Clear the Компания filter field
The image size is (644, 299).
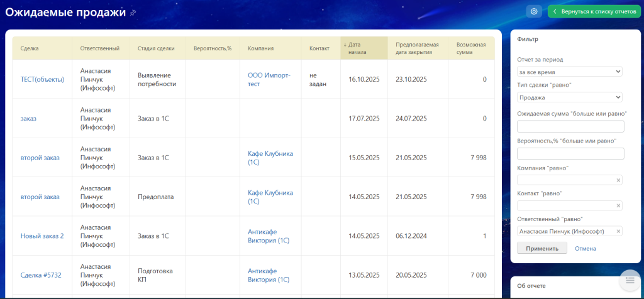coord(618,180)
